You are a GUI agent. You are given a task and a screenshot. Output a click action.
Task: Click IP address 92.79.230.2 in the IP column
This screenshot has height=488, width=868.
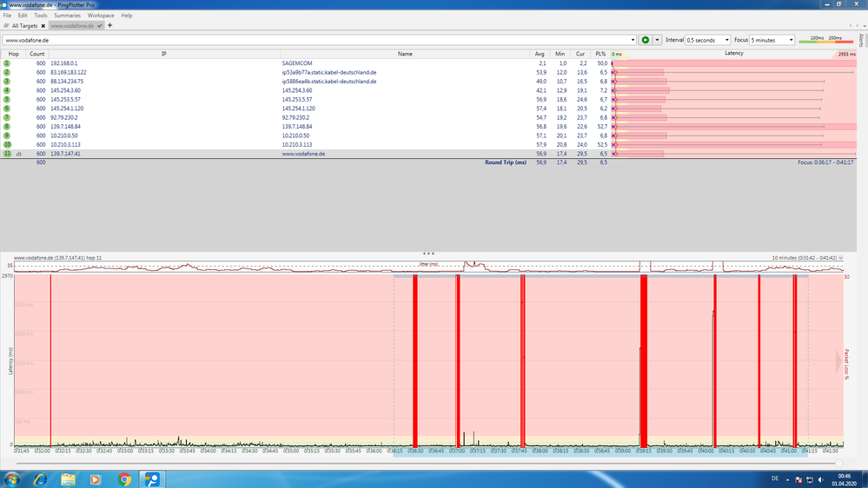pos(64,117)
